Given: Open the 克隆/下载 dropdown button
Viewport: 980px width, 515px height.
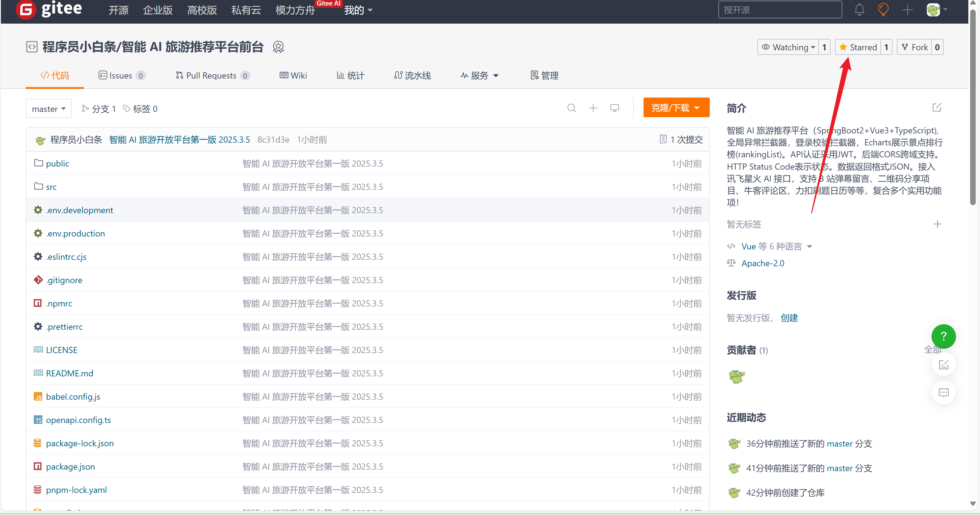Looking at the screenshot, I should pyautogui.click(x=676, y=108).
